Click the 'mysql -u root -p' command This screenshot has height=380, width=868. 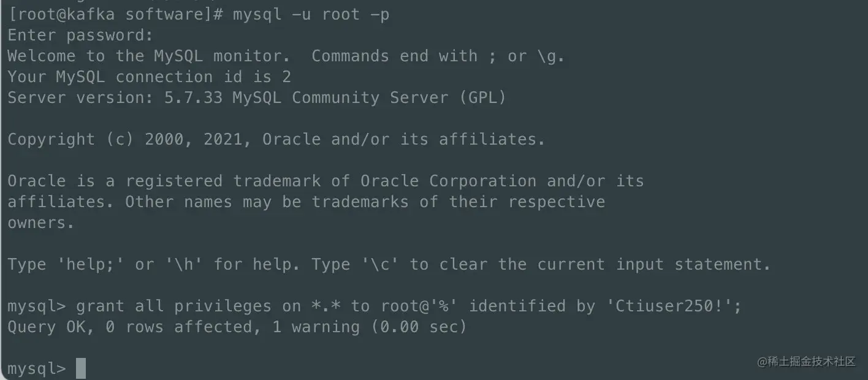tap(311, 14)
